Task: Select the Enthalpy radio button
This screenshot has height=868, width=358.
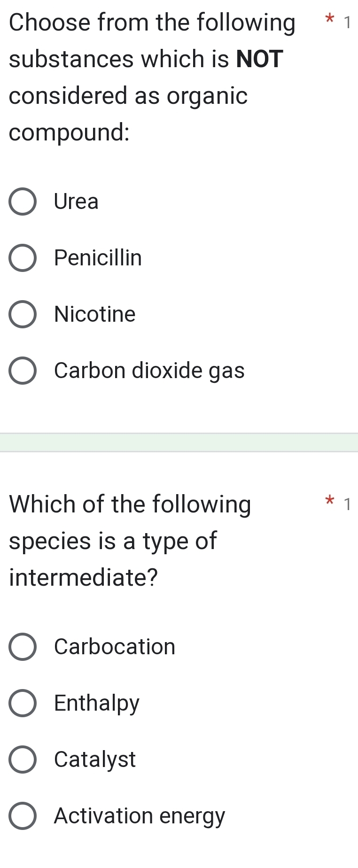Action: pyautogui.click(x=23, y=703)
